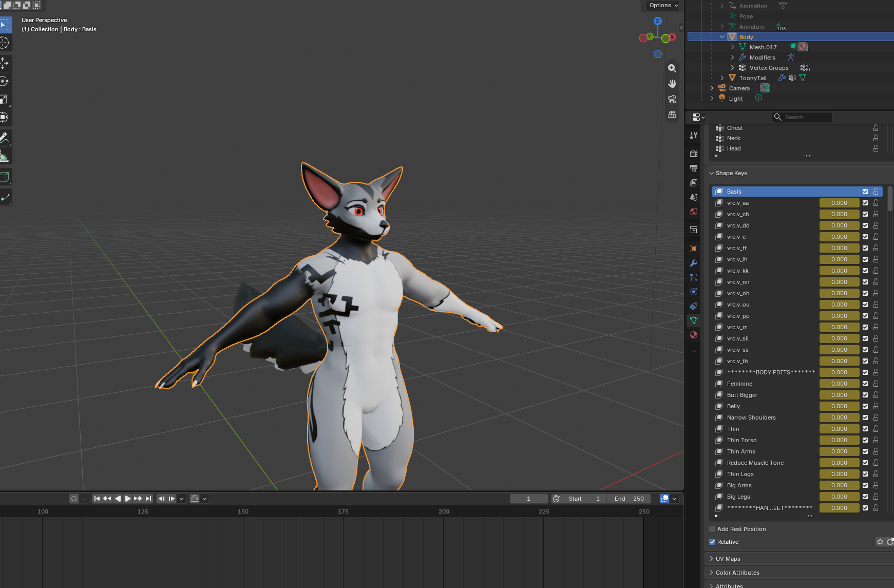Expand the Camera outliner entry
This screenshot has width=894, height=588.
(x=712, y=88)
